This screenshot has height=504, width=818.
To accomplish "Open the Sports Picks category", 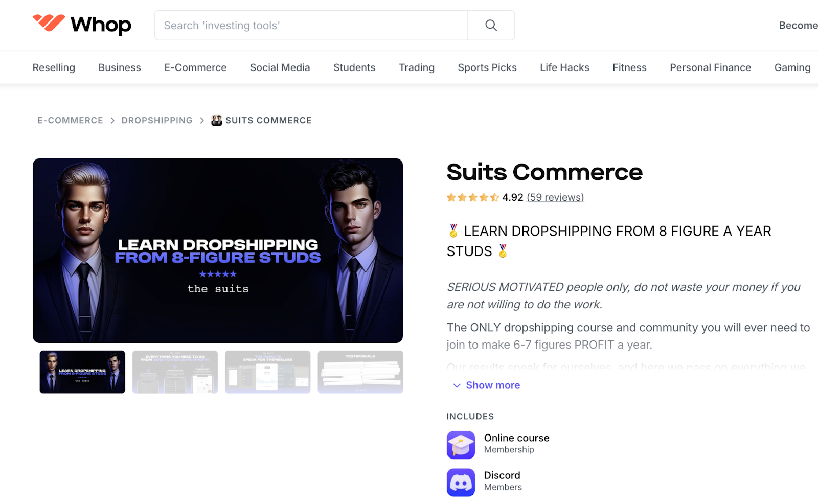I will coord(487,67).
